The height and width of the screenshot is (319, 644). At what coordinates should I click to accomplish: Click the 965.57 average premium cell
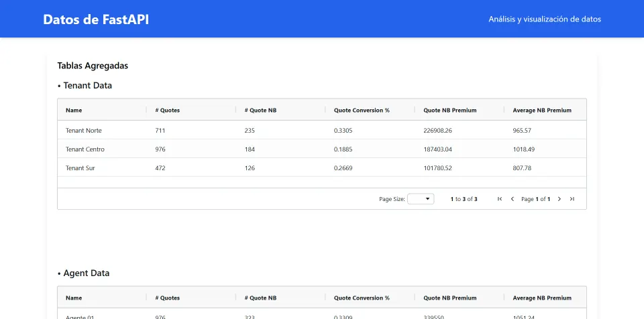[x=522, y=131]
